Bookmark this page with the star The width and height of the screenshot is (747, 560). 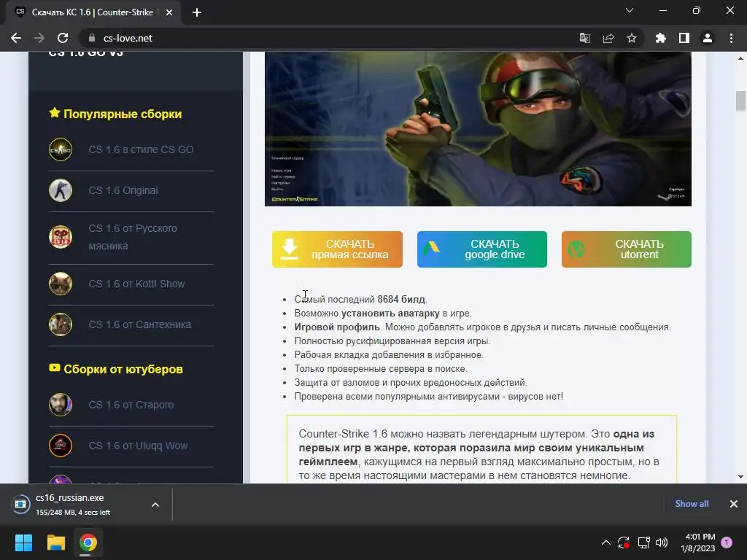point(632,38)
